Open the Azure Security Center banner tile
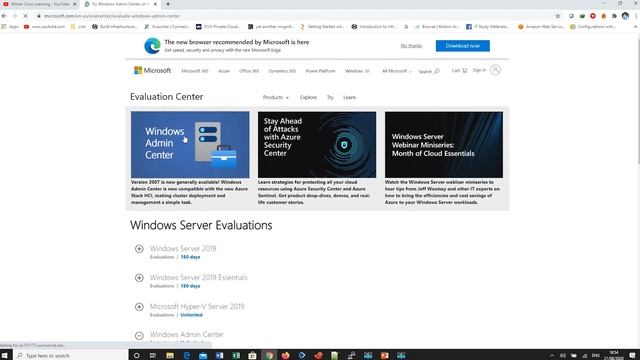Image resolution: width=640 pixels, height=360 pixels. 317,144
